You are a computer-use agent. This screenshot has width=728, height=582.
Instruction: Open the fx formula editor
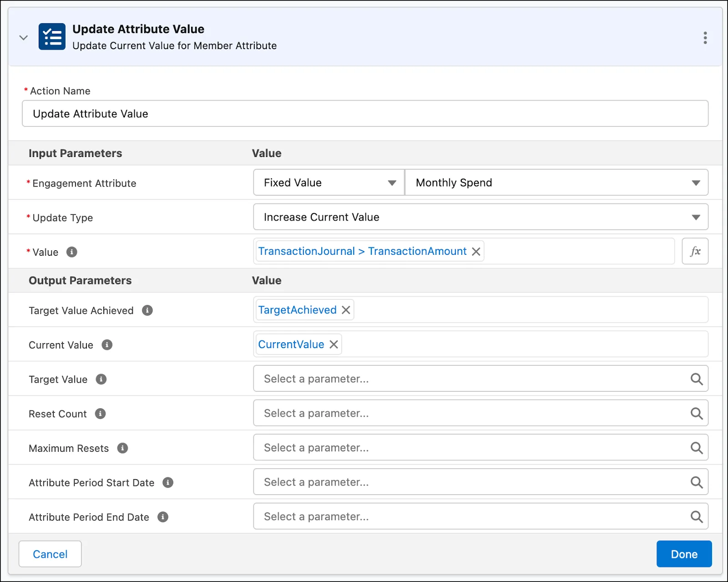(x=695, y=251)
